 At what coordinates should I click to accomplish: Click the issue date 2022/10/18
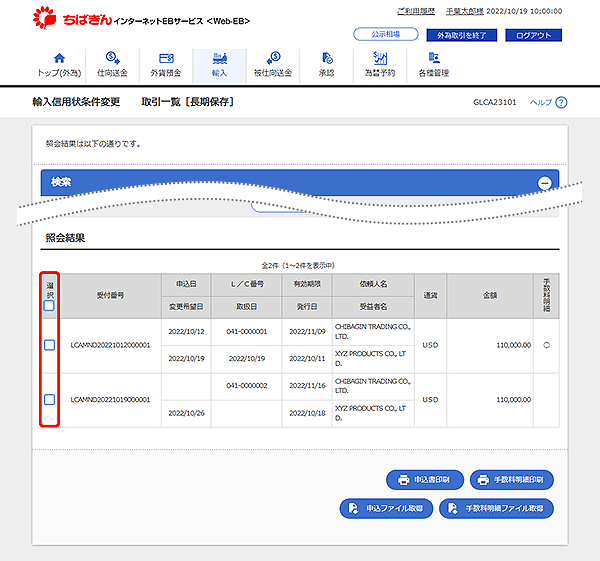point(307,413)
